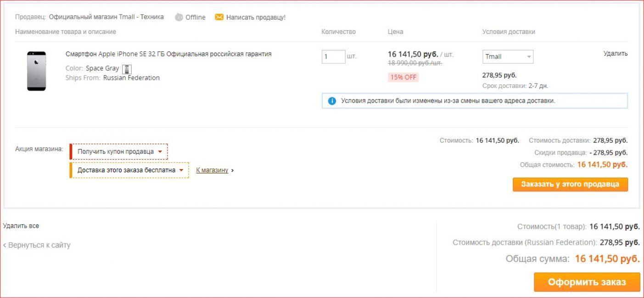
Task: Follow the 'К магазину' link
Action: point(212,170)
